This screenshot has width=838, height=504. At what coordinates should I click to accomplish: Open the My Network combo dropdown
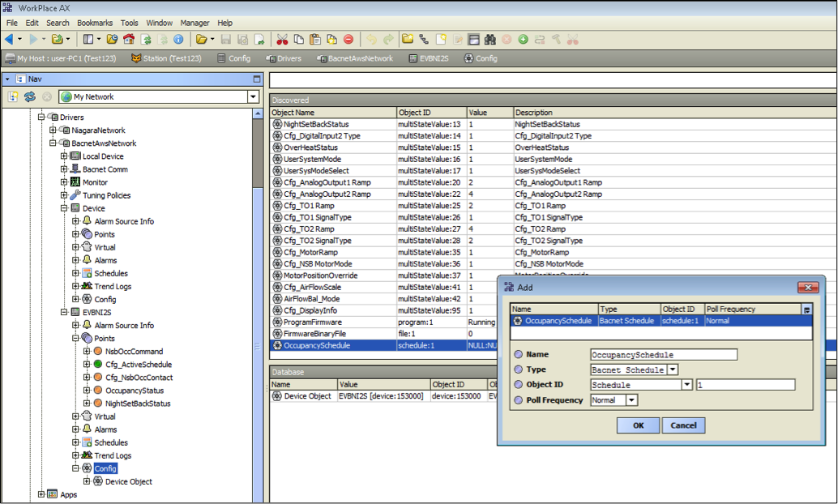tap(254, 96)
